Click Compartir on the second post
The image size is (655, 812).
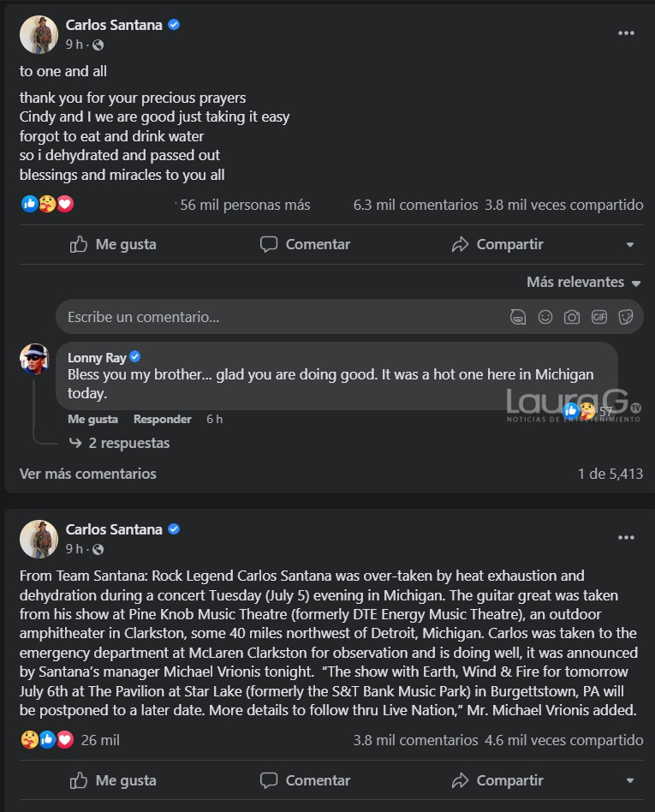point(497,780)
